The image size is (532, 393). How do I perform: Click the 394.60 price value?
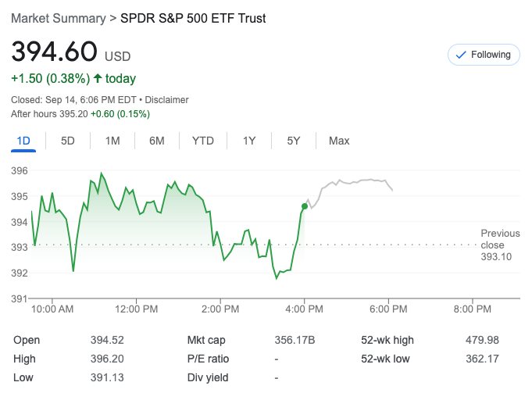(x=53, y=53)
